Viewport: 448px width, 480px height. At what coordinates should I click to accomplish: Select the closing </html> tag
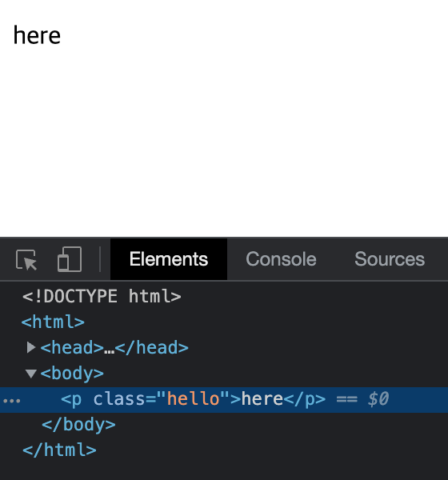59,450
